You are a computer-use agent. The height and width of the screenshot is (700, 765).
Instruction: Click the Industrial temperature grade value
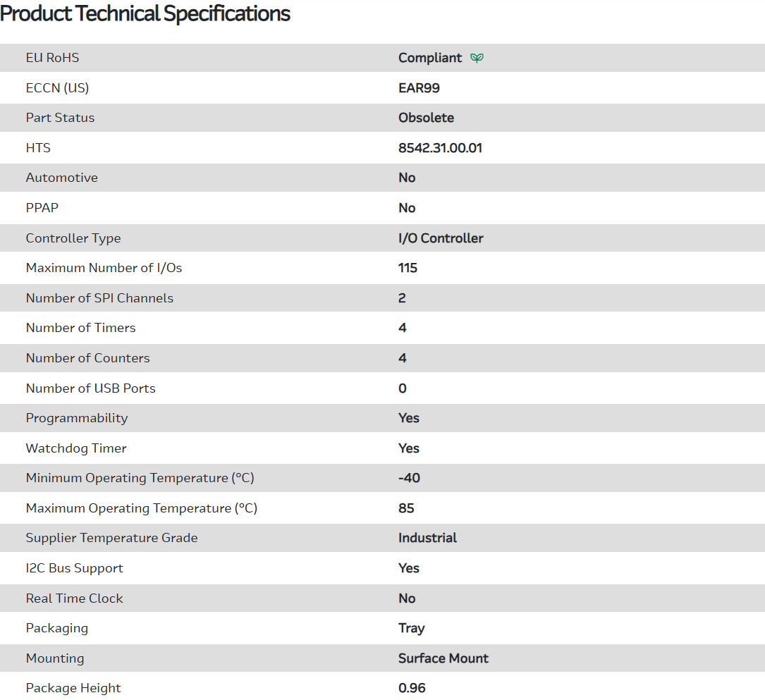coord(427,538)
